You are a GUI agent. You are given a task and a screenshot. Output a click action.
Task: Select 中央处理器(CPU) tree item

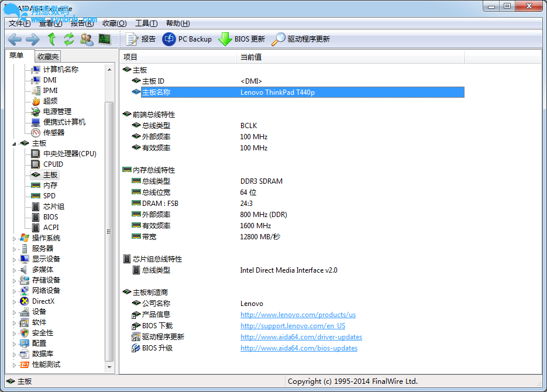tap(70, 154)
